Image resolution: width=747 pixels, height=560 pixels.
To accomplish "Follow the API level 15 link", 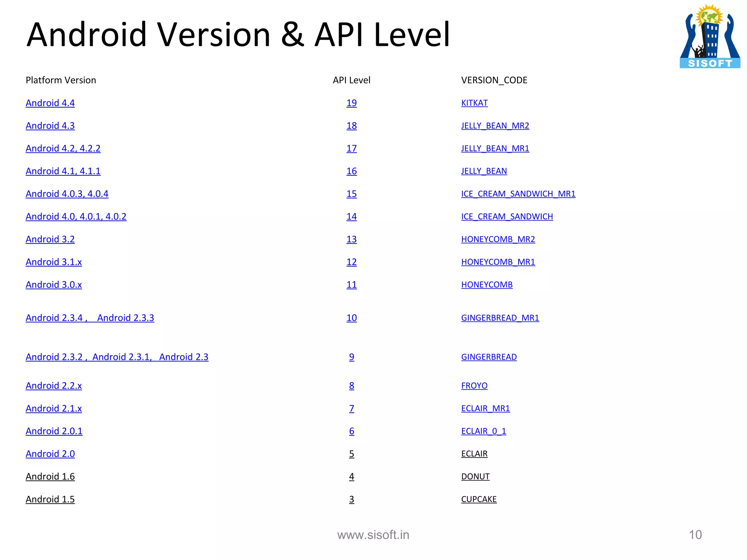I will (352, 194).
